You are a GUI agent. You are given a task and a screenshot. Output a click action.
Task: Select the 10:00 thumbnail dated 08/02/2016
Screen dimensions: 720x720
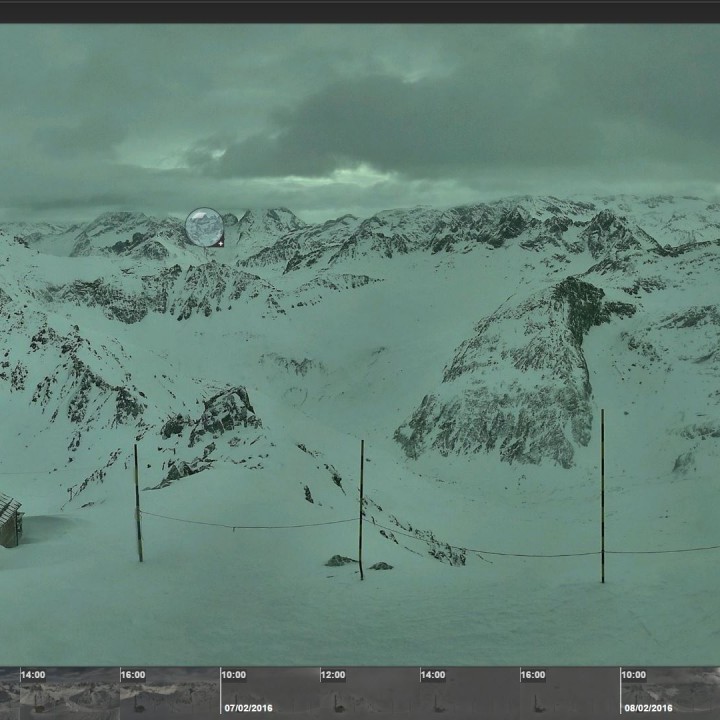click(x=670, y=693)
